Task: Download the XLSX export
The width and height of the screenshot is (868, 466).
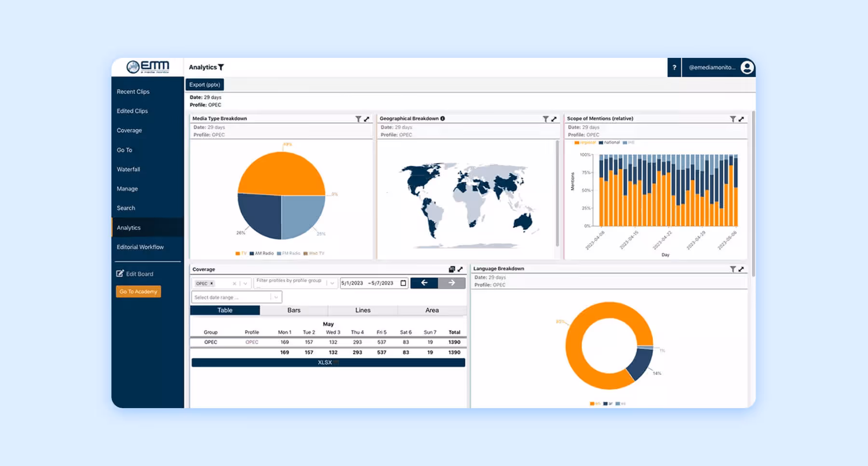Action: [x=328, y=362]
